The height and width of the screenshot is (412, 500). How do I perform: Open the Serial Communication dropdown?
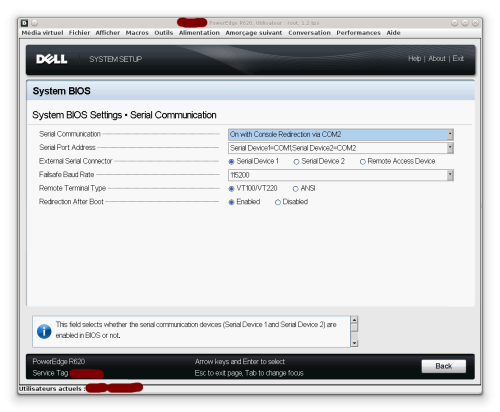341,134
